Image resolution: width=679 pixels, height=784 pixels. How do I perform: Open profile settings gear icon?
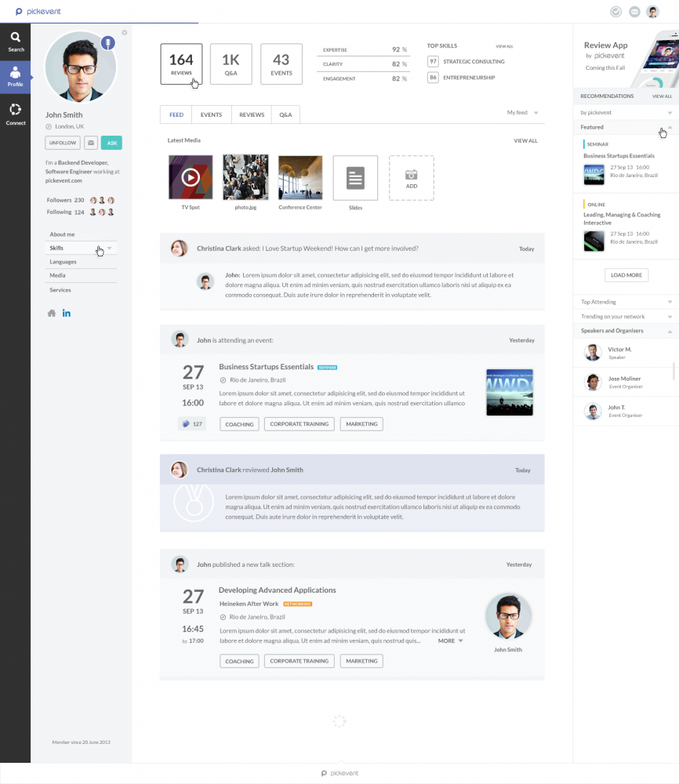coord(125,33)
